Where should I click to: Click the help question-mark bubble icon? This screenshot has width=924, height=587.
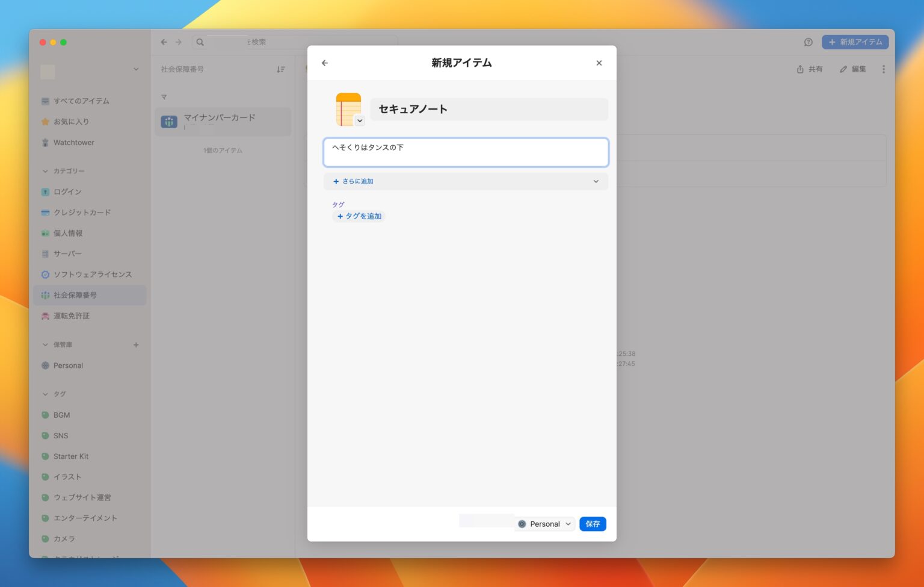pyautogui.click(x=808, y=42)
